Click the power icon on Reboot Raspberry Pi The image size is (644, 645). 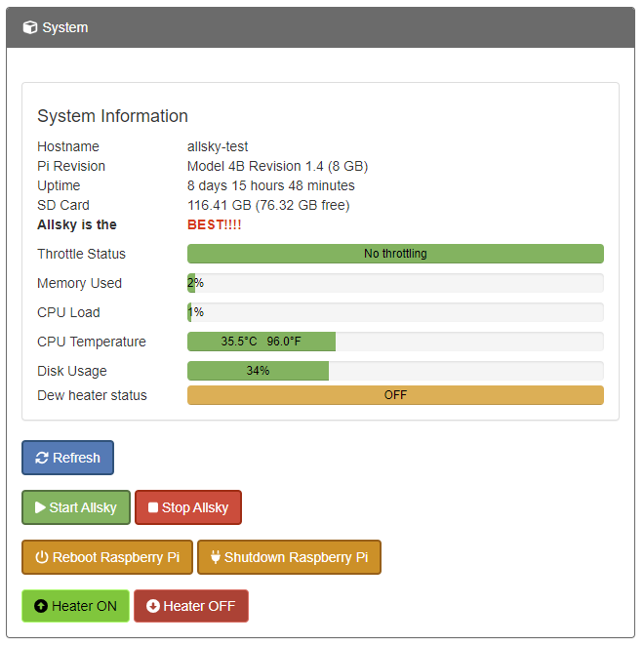pyautogui.click(x=42, y=557)
